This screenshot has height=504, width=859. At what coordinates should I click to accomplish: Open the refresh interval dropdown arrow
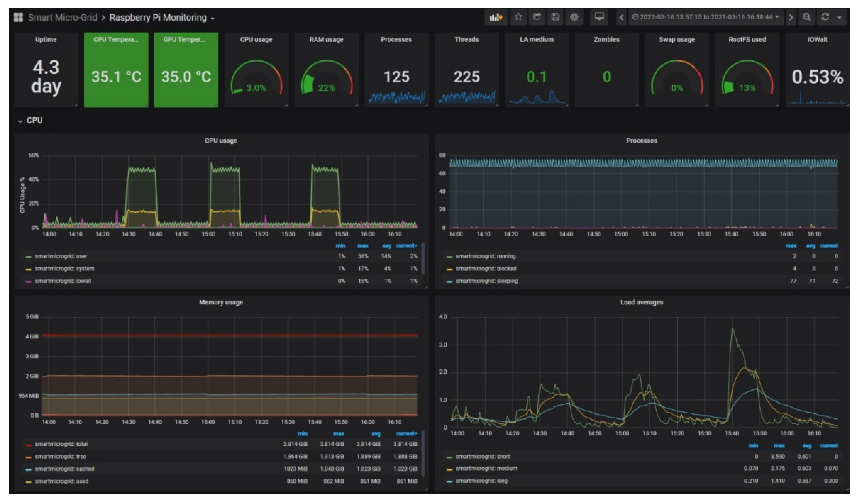840,17
